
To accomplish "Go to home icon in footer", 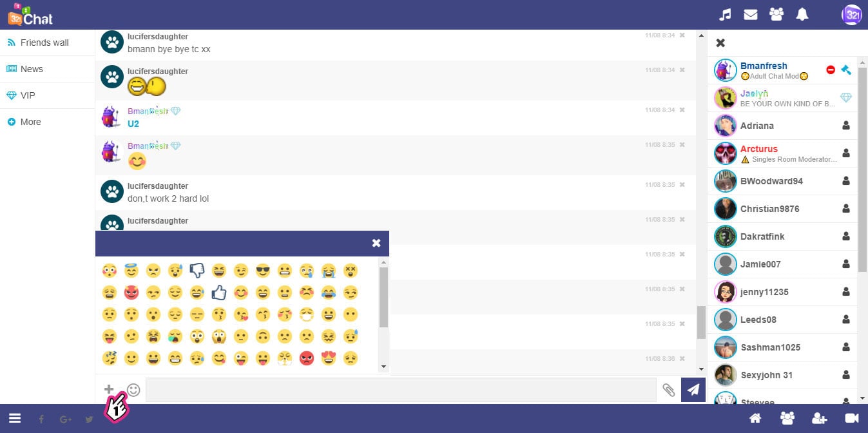I will [755, 418].
